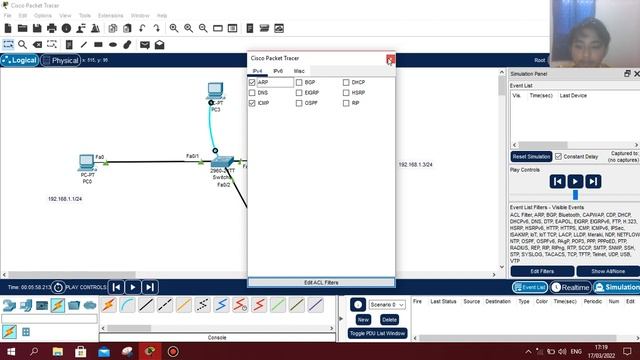The height and width of the screenshot is (360, 640).
Task: Undo the last action
Action: pyautogui.click(x=142, y=28)
